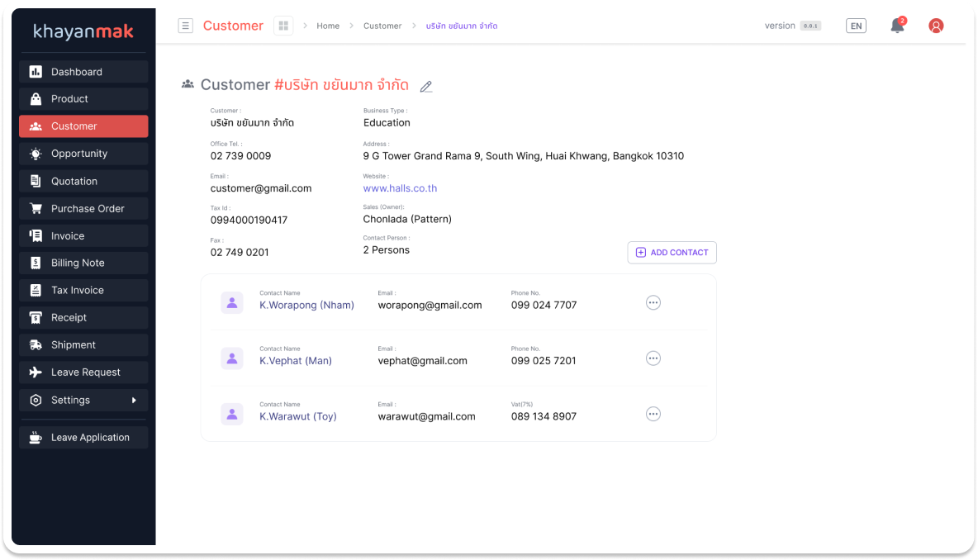Open the more options menu for K.Vephat
Viewport: 978px width, 560px height.
[653, 358]
